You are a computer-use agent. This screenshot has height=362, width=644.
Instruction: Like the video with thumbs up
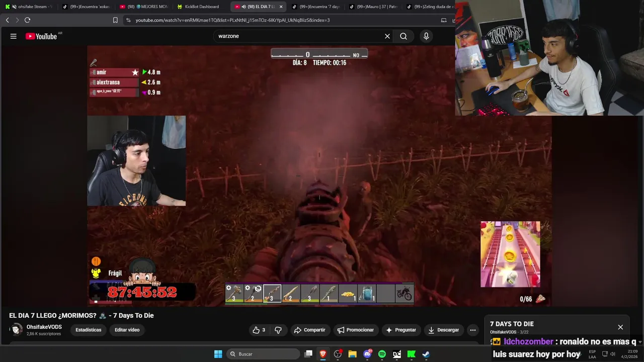[259, 330]
